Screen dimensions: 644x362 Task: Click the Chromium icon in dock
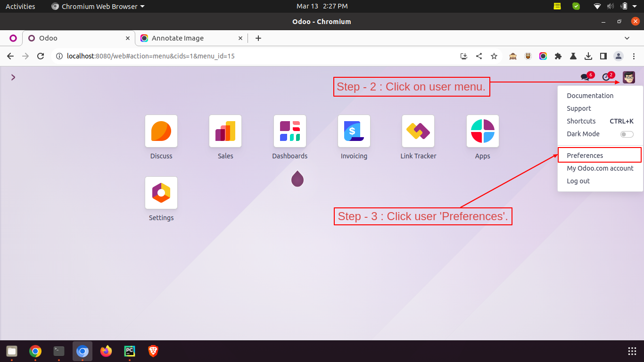pos(83,351)
